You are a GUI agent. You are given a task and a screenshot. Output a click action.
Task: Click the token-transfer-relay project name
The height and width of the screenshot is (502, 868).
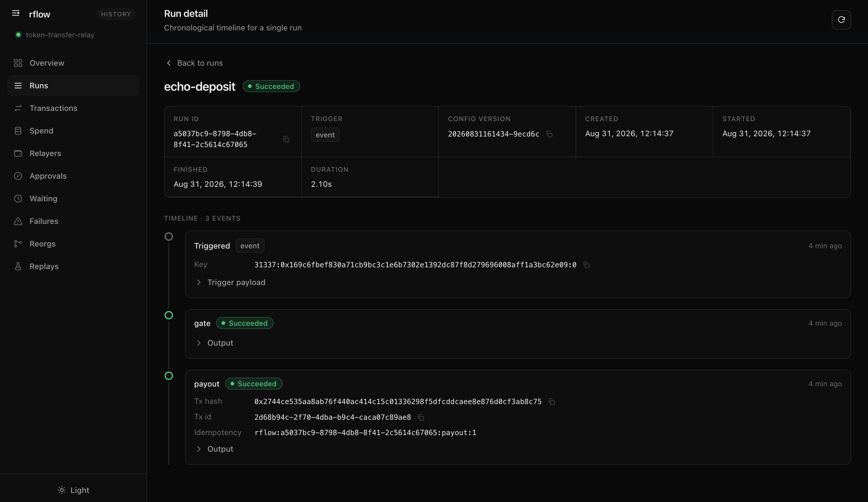tap(60, 35)
